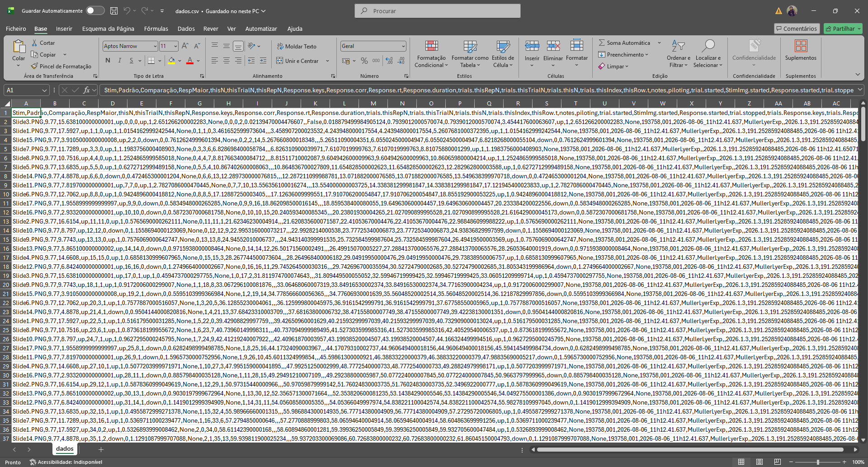Select the dados sheet tab
This screenshot has width=868, height=467.
pos(65,449)
